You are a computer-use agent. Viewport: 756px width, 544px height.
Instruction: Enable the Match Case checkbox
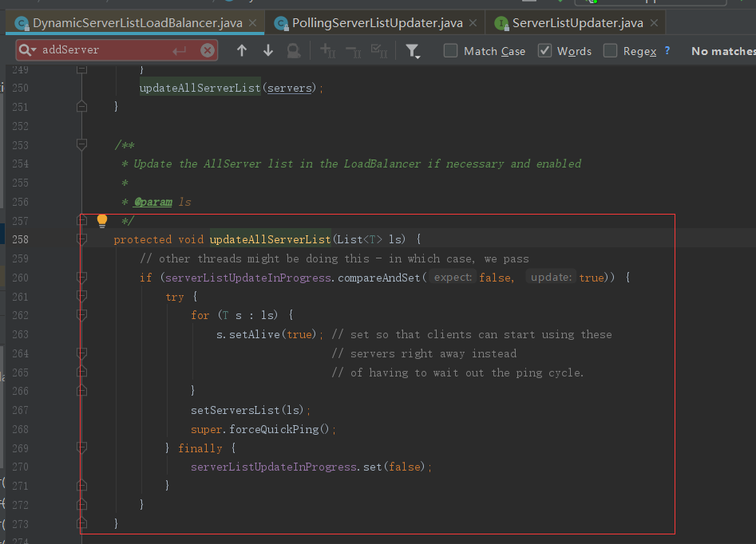450,50
